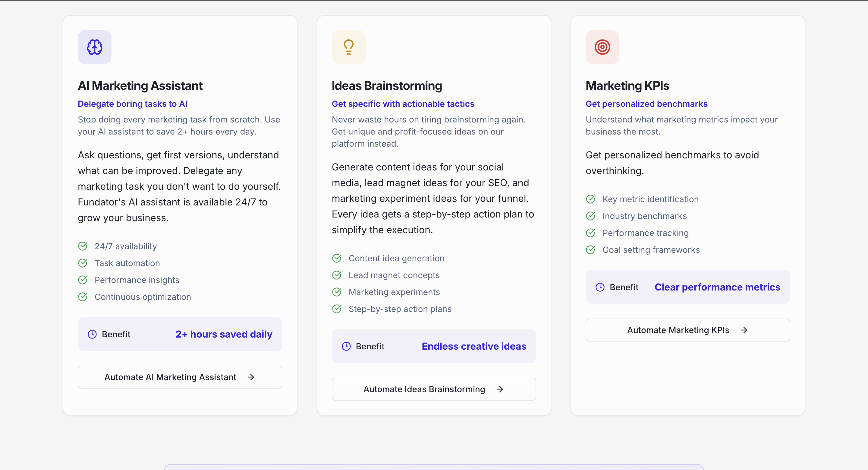The width and height of the screenshot is (868, 470).
Task: Click the checkmark next to '24/7 availability'
Action: tap(83, 246)
